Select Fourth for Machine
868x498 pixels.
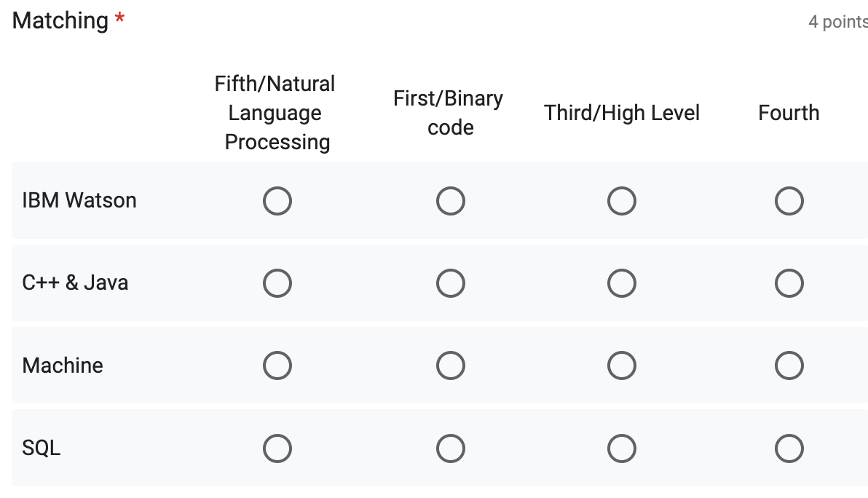tap(789, 365)
